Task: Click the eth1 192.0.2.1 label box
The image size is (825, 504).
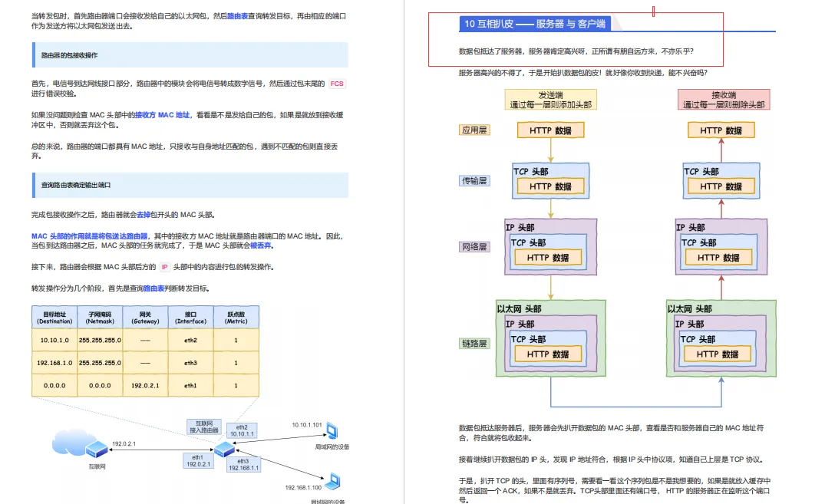Action: 198,461
